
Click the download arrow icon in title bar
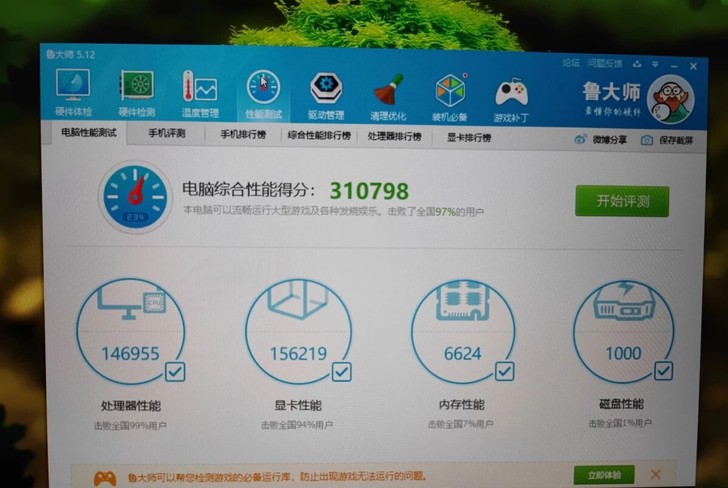[637, 64]
